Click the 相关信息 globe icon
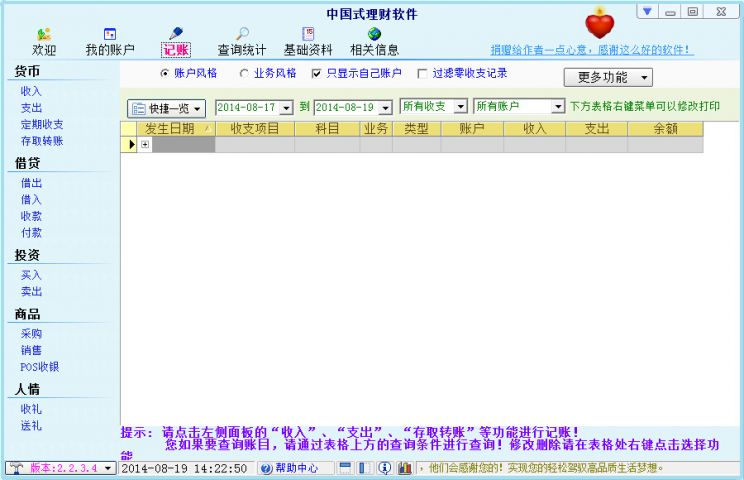This screenshot has height=480, width=744. pyautogui.click(x=374, y=35)
